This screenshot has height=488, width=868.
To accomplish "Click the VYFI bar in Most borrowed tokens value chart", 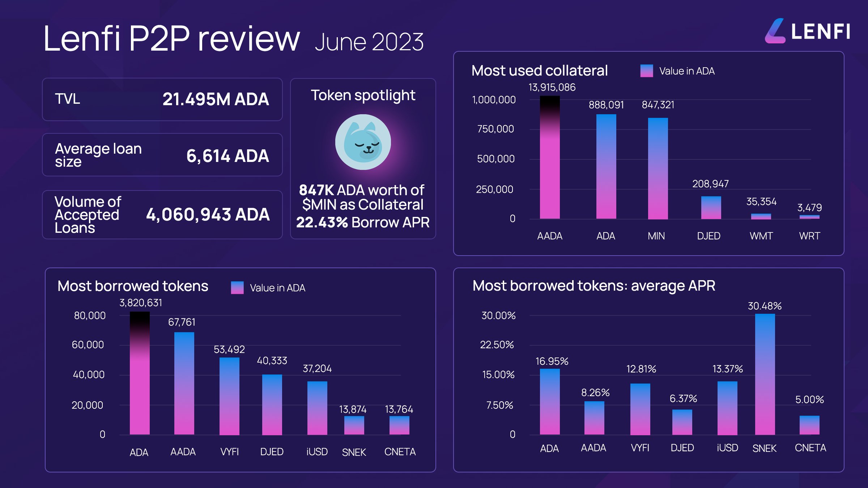I will tap(229, 396).
